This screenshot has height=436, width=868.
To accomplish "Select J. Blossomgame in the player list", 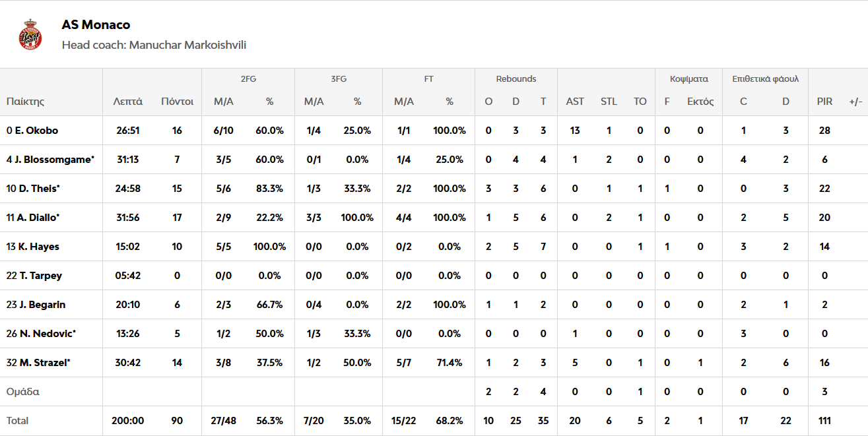I will pyautogui.click(x=54, y=160).
